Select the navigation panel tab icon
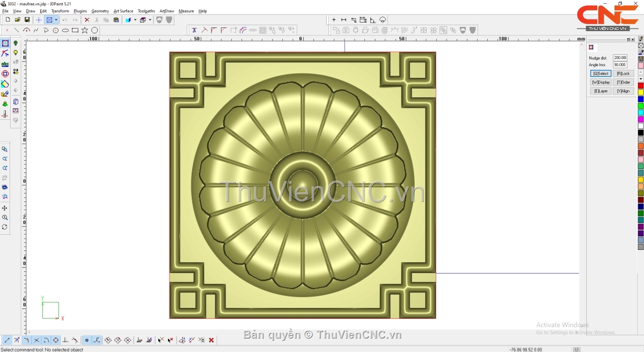Viewport: 644px width, 352px height. click(x=591, y=47)
